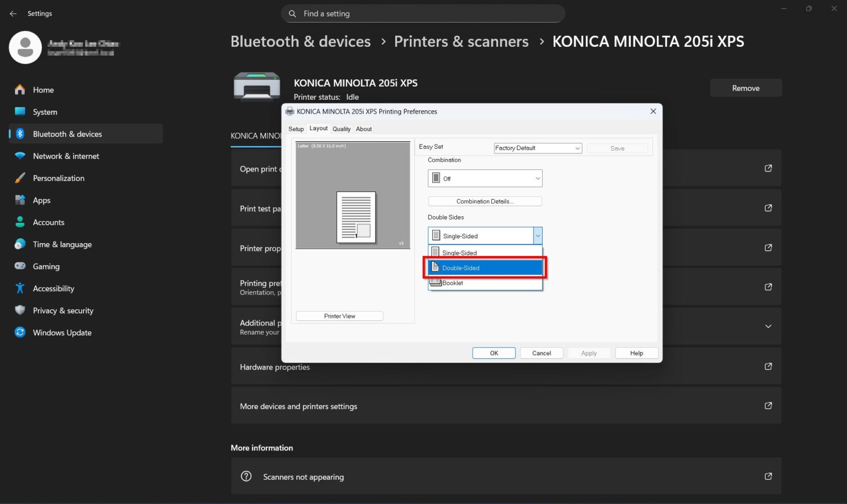
Task: Click the Windows Update icon
Action: pyautogui.click(x=20, y=332)
